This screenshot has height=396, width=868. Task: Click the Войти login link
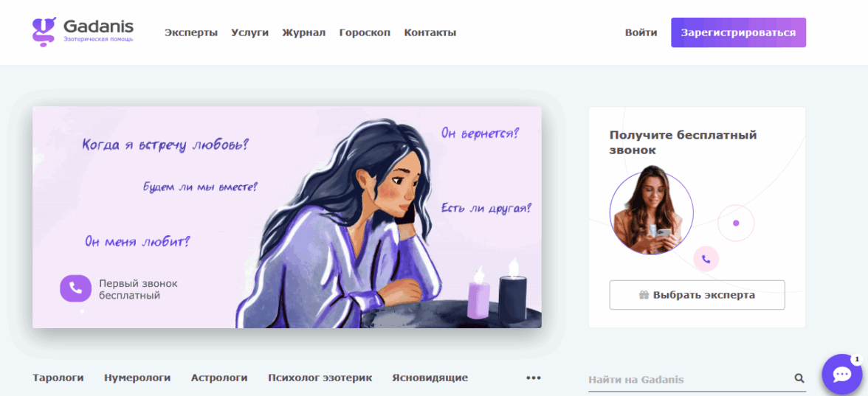tap(641, 32)
